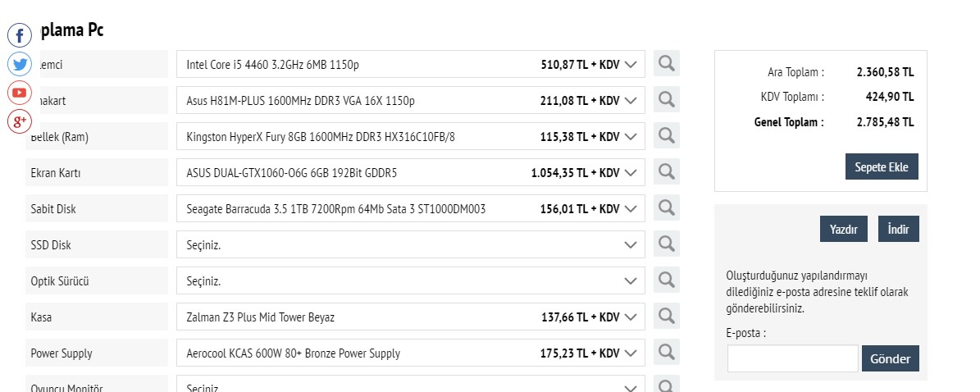Image resolution: width=980 pixels, height=392 pixels.
Task: Search icon next to Asus H81M-PLUS row
Action: tap(666, 99)
